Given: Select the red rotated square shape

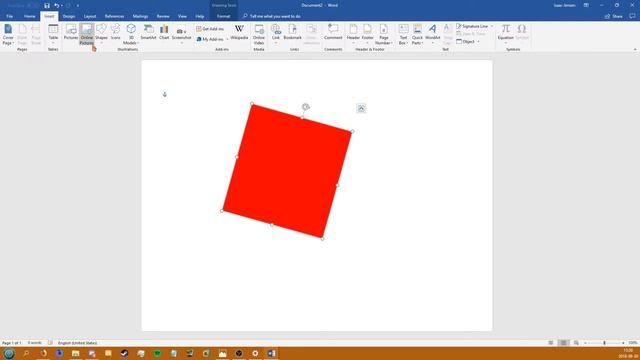Looking at the screenshot, I should pos(287,171).
